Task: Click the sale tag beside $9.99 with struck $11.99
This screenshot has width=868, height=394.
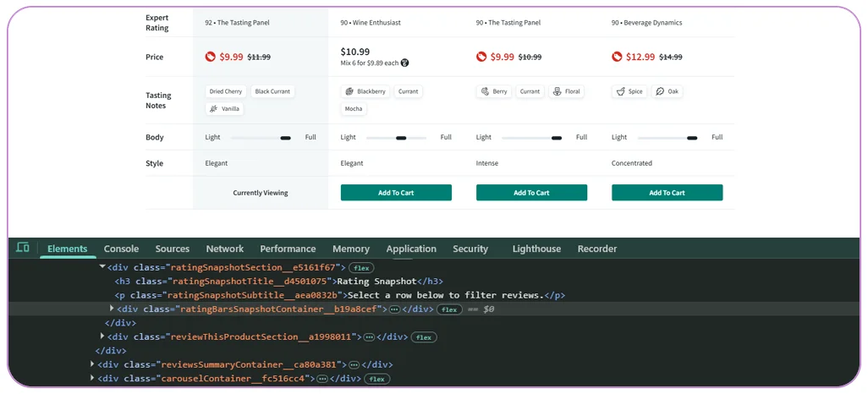Action: point(211,57)
